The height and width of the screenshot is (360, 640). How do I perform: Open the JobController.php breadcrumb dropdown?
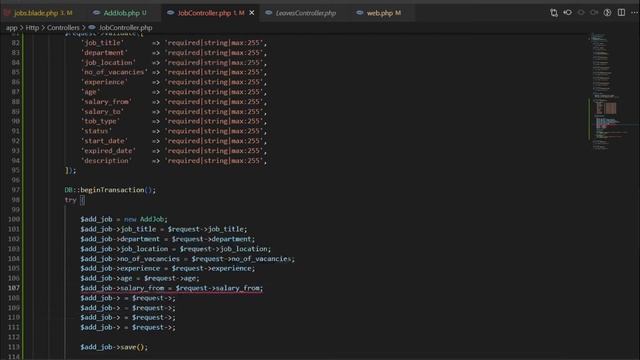point(125,28)
